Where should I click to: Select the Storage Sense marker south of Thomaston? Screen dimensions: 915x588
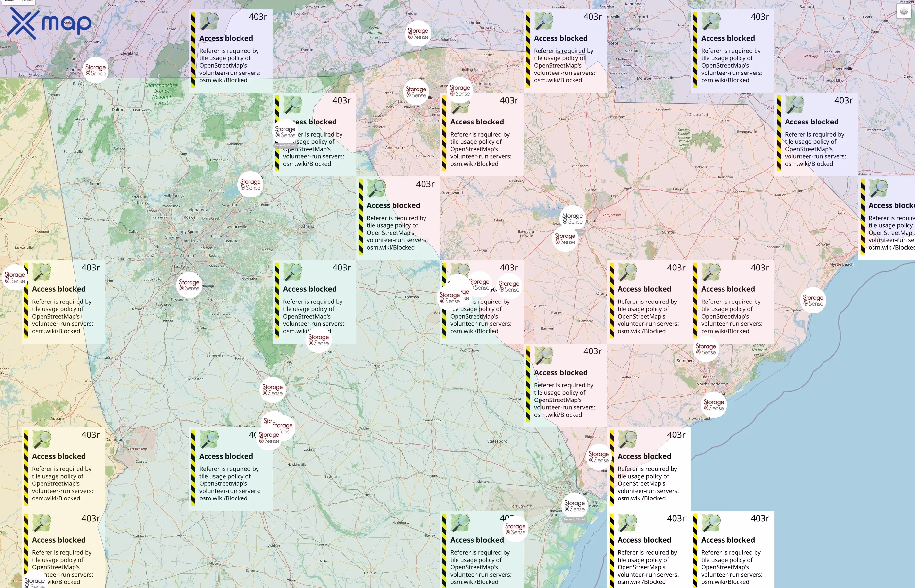pos(272,390)
